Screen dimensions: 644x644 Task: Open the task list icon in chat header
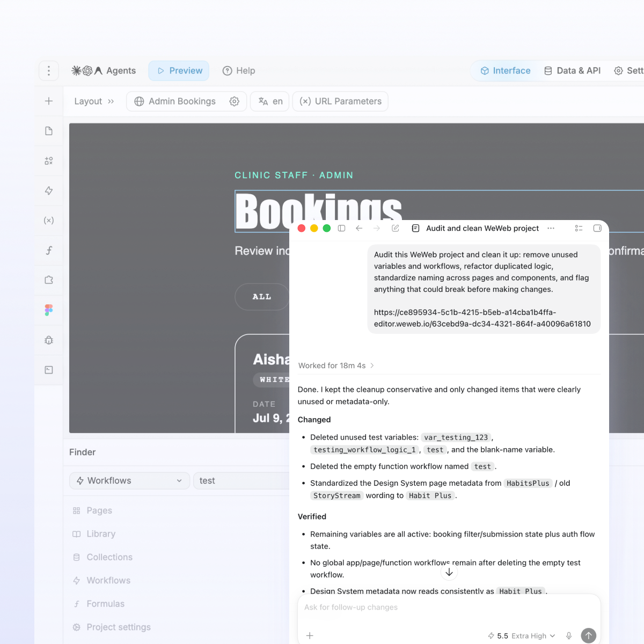579,228
